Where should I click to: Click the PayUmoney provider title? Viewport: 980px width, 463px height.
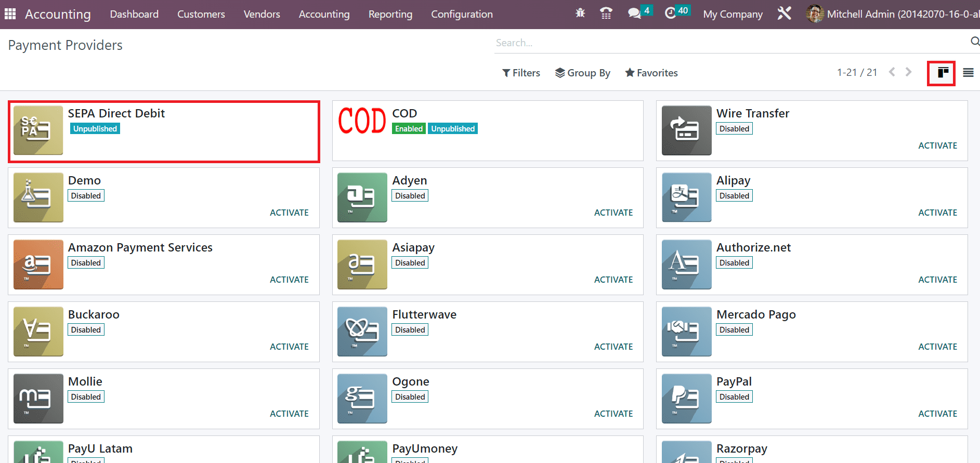point(425,448)
